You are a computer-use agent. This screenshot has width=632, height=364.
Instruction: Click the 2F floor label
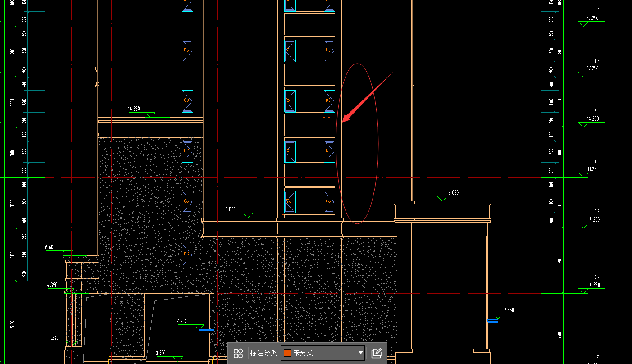(597, 278)
